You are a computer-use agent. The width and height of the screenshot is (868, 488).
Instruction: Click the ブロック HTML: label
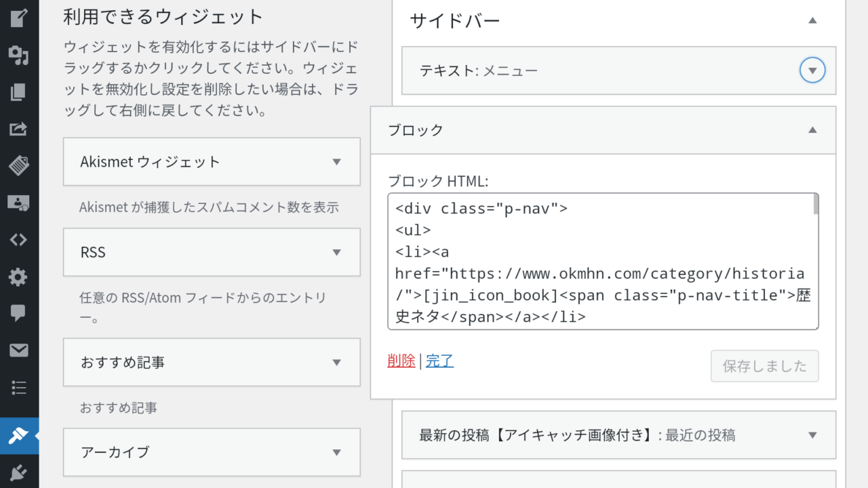pos(438,182)
